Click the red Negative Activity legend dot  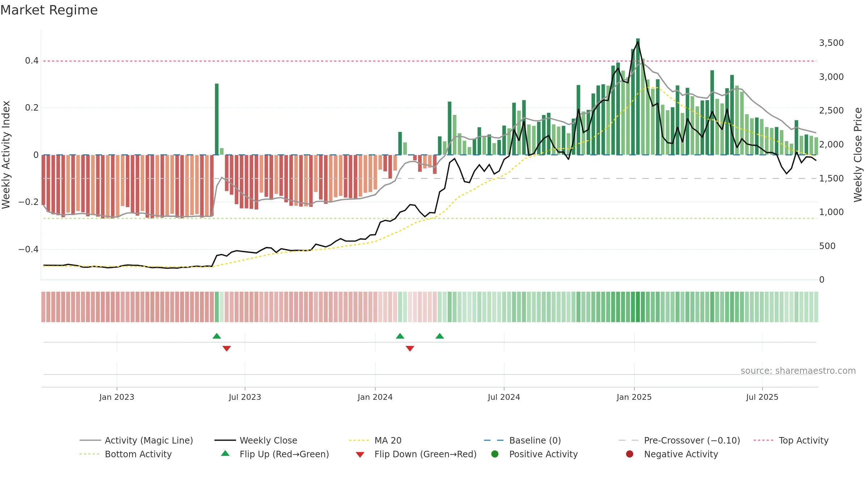pyautogui.click(x=630, y=454)
